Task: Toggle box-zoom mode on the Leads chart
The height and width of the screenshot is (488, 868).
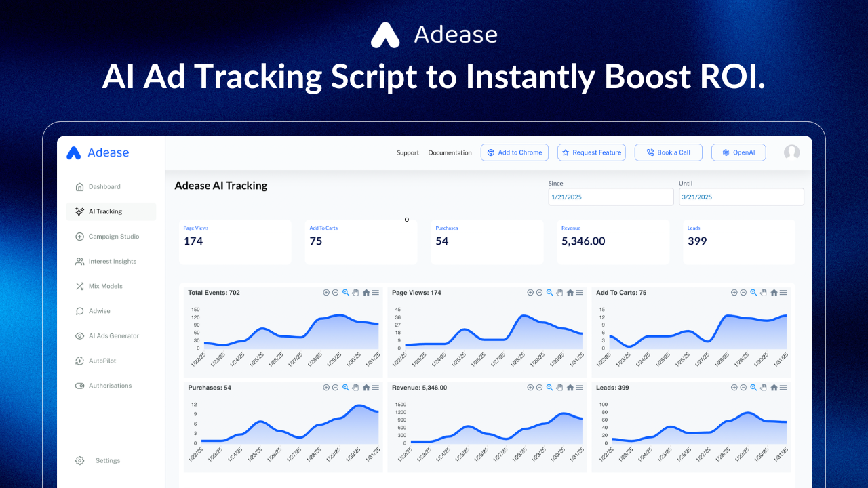Action: coord(753,387)
